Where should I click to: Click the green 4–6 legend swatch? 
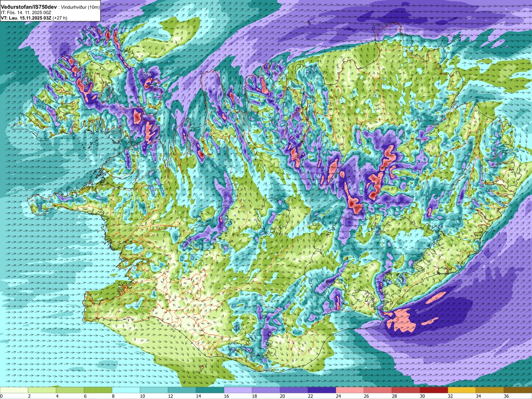70,390
